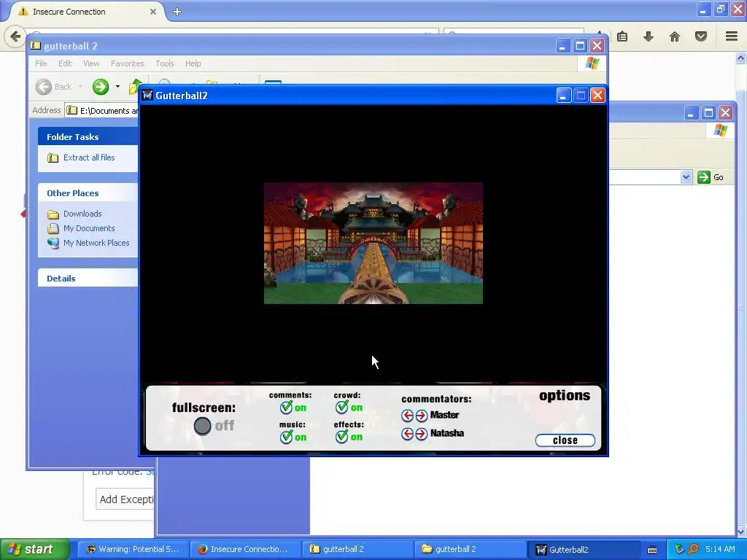747x560 pixels.
Task: Select the Insecure Connection browser tab
Action: tap(86, 12)
